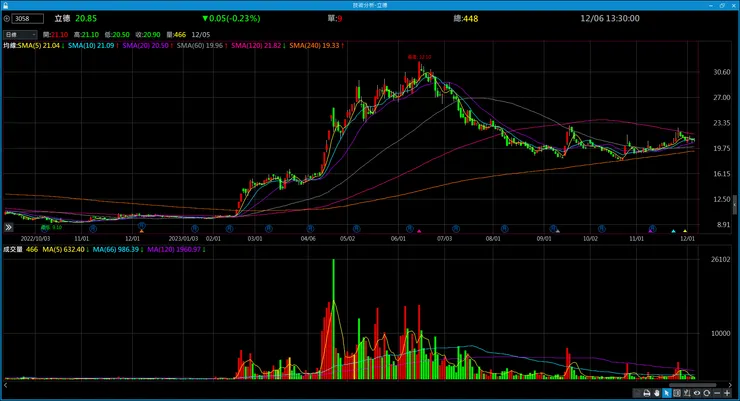Click the price change ▼0.05(-0.23%)

pos(231,18)
